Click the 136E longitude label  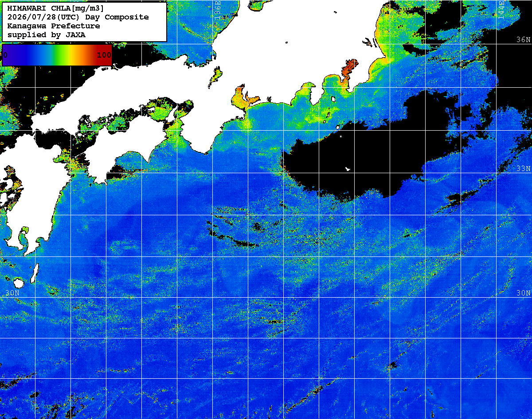pos(217,10)
